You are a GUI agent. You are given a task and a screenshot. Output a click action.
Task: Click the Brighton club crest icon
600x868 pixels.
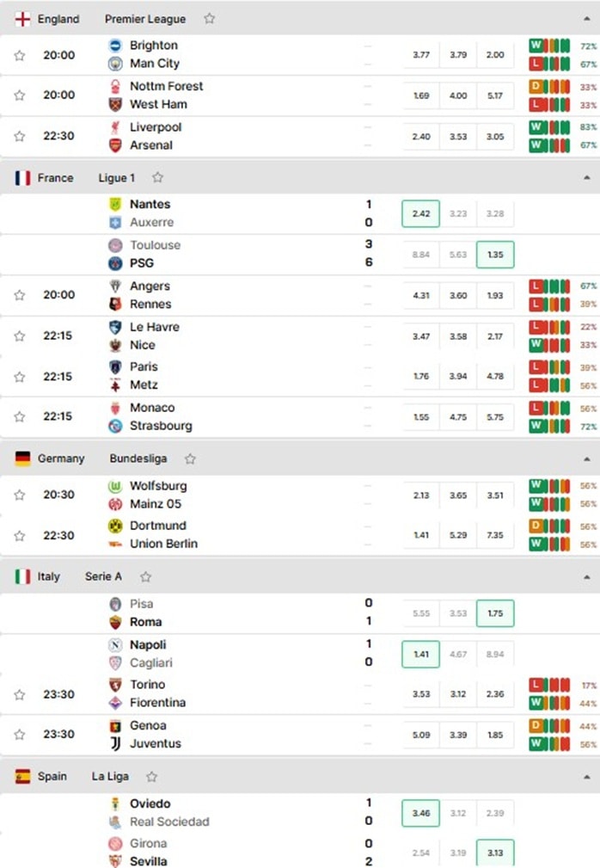(115, 46)
